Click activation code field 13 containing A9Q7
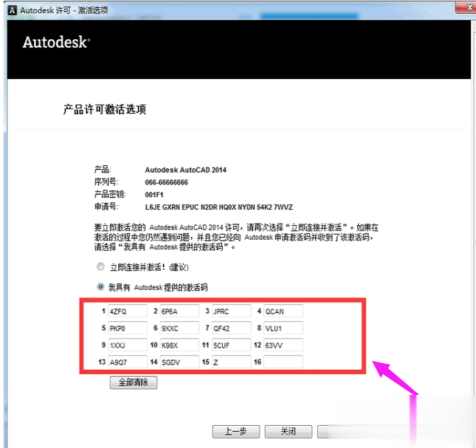476x448 pixels. [128, 362]
